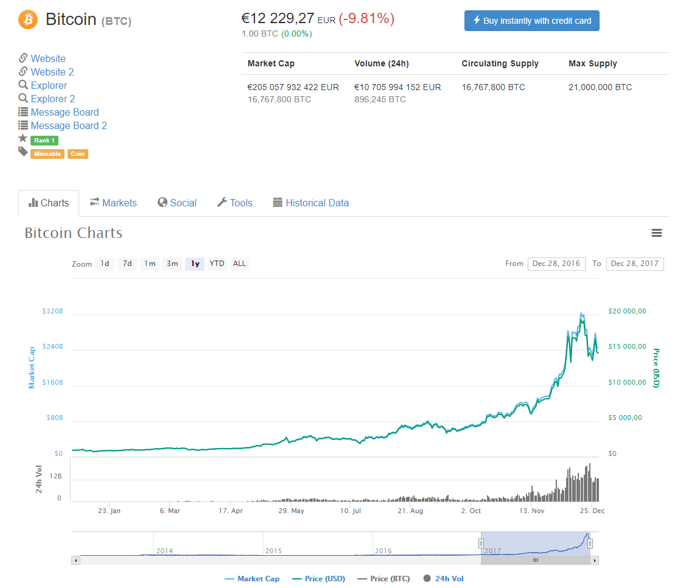Open the Website link
This screenshot has height=588, width=700.
tap(48, 58)
